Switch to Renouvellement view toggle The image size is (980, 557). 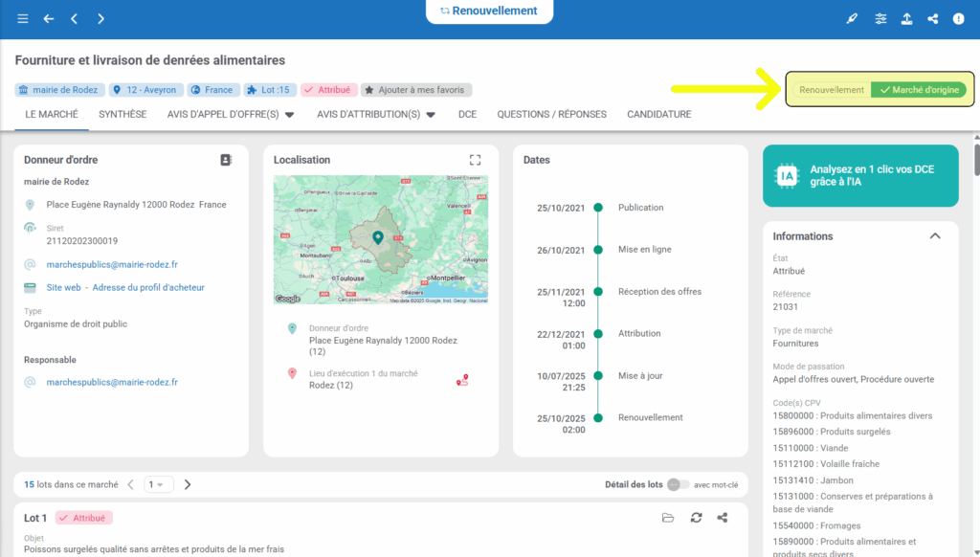(x=831, y=90)
